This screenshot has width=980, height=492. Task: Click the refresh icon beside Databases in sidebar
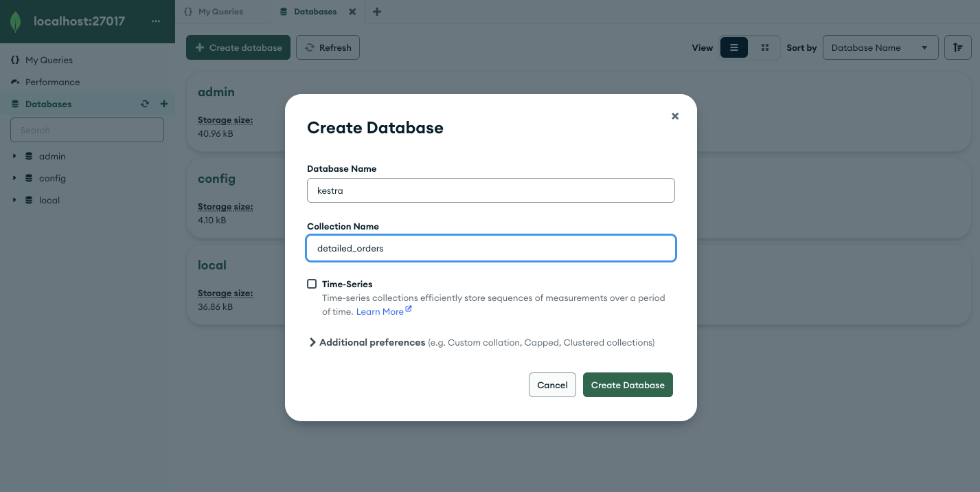(x=145, y=104)
